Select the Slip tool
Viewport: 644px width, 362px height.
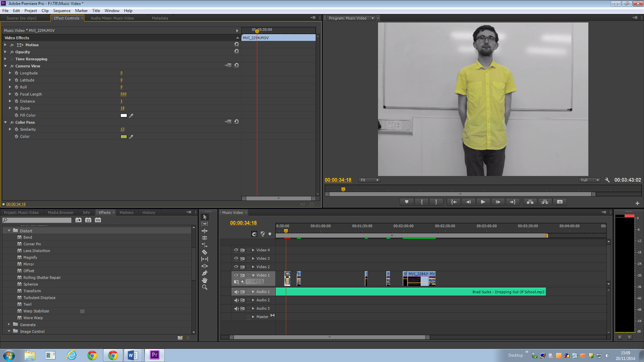[204, 259]
